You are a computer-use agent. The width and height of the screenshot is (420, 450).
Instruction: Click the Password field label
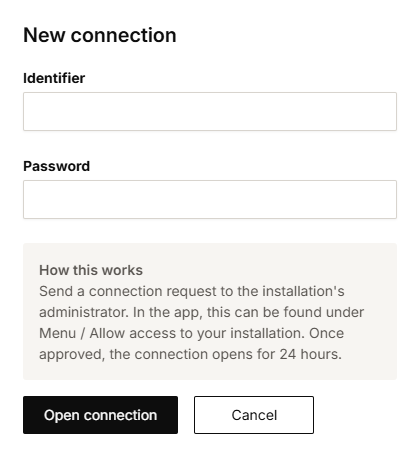[57, 166]
